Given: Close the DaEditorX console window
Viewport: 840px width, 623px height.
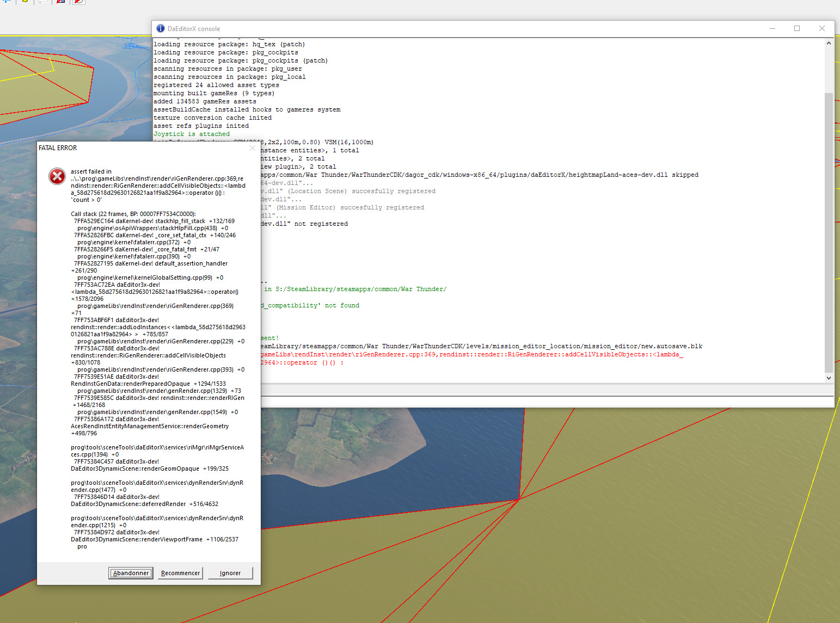Looking at the screenshot, I should pyautogui.click(x=822, y=28).
